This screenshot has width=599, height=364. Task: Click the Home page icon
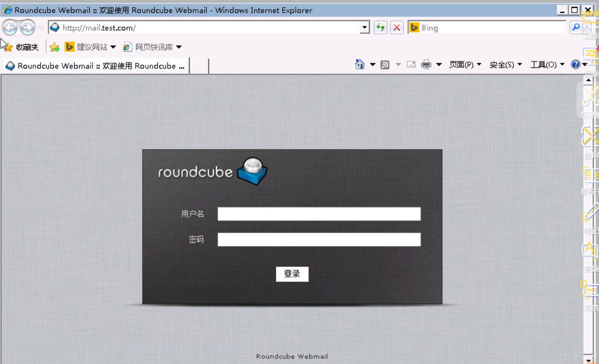coord(360,64)
